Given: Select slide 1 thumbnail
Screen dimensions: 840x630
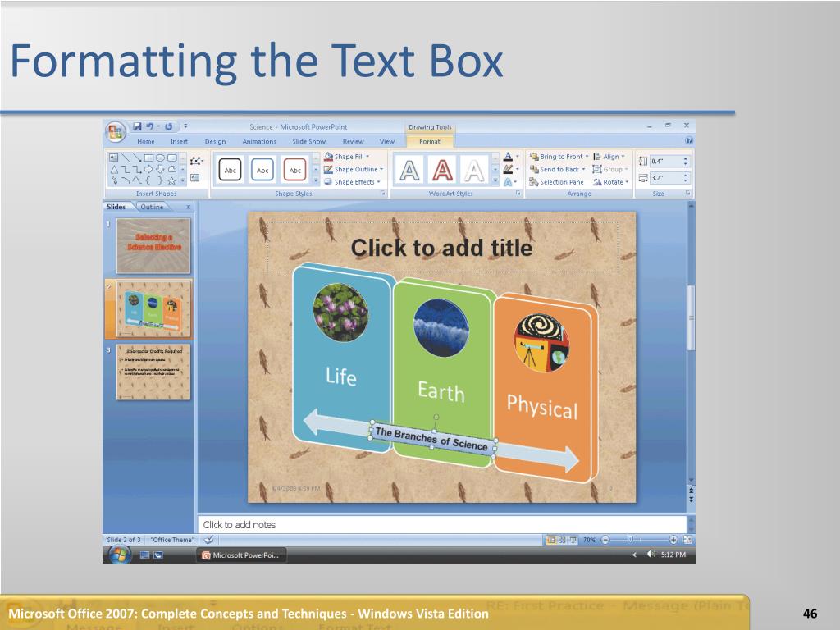Looking at the screenshot, I should pyautogui.click(x=153, y=246).
